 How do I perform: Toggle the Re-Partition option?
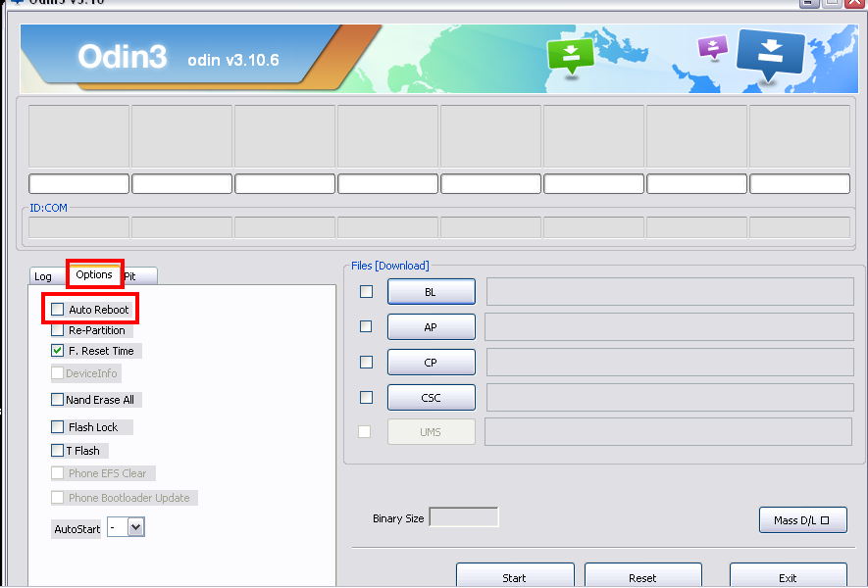58,330
